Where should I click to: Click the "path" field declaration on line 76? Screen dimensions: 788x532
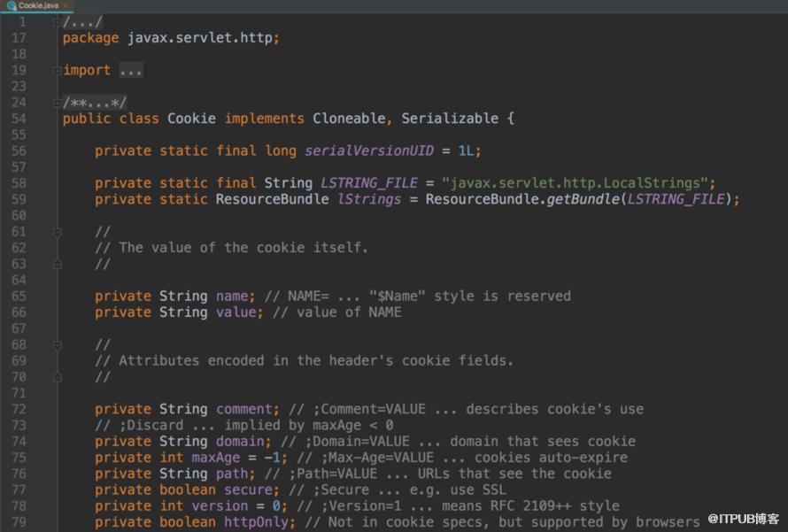pos(232,474)
